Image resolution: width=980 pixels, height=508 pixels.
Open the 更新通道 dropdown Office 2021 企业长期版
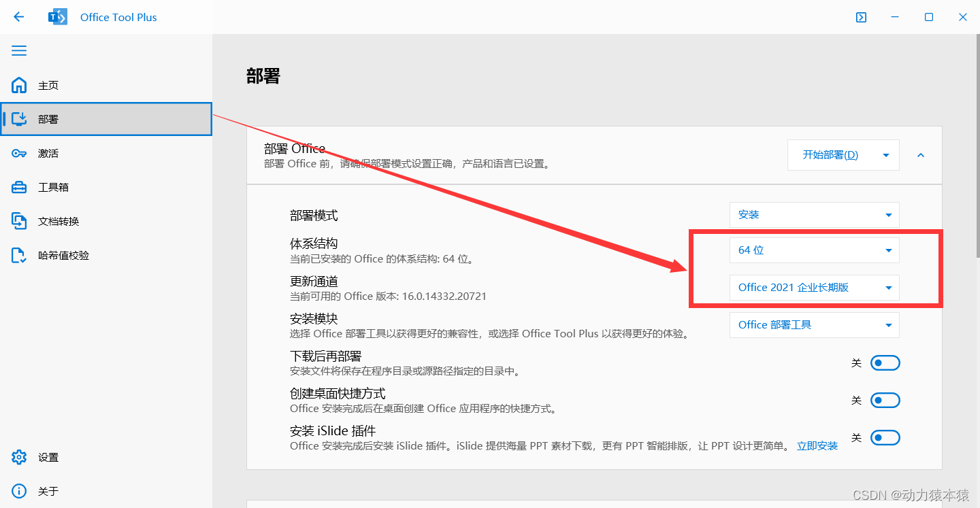815,288
